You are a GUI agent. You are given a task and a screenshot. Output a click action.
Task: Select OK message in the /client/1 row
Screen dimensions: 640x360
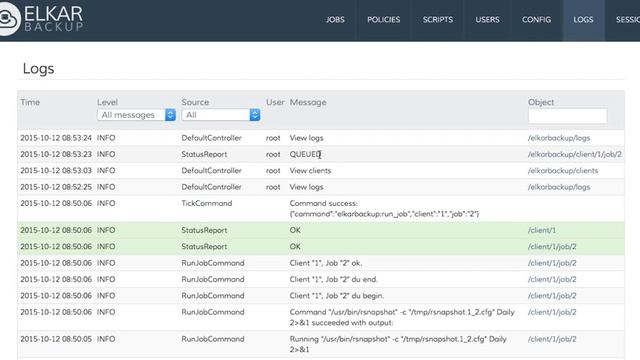[x=295, y=230]
